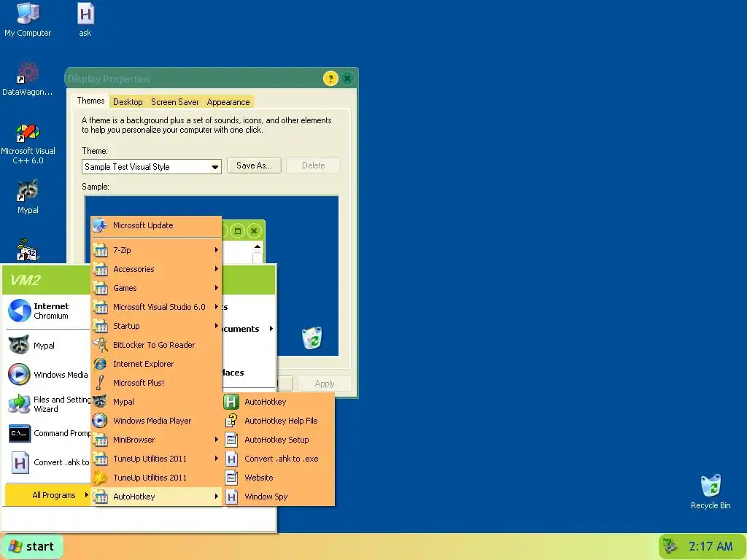Click scrollbar up arrow in sample preview window

[258, 246]
